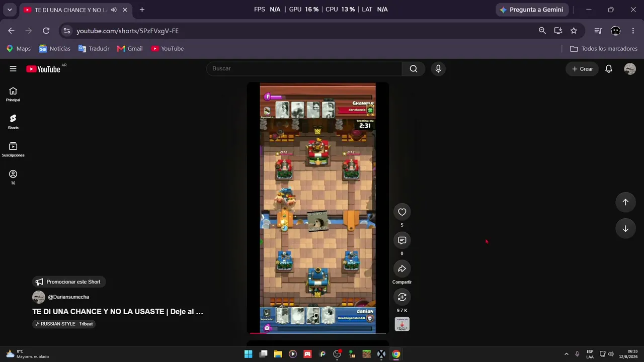644x362 pixels.
Task: Expand the tab search dropdown
Action: (10, 10)
